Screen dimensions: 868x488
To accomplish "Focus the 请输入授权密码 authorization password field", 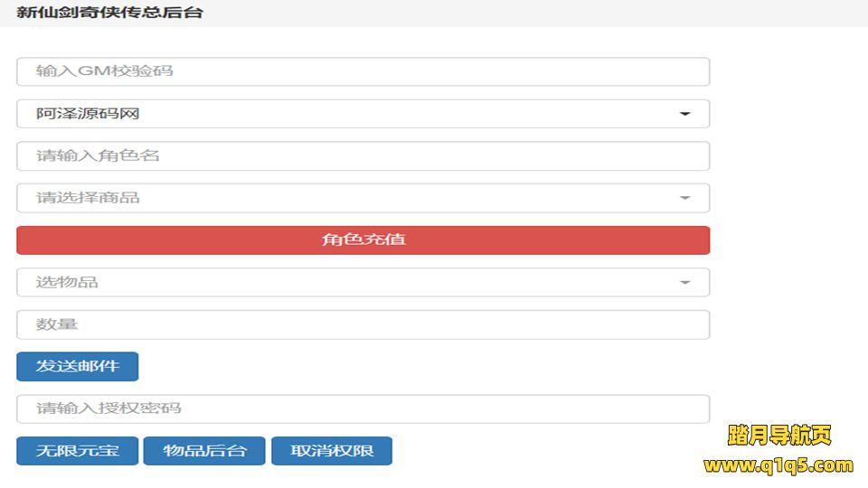I will pyautogui.click(x=363, y=408).
